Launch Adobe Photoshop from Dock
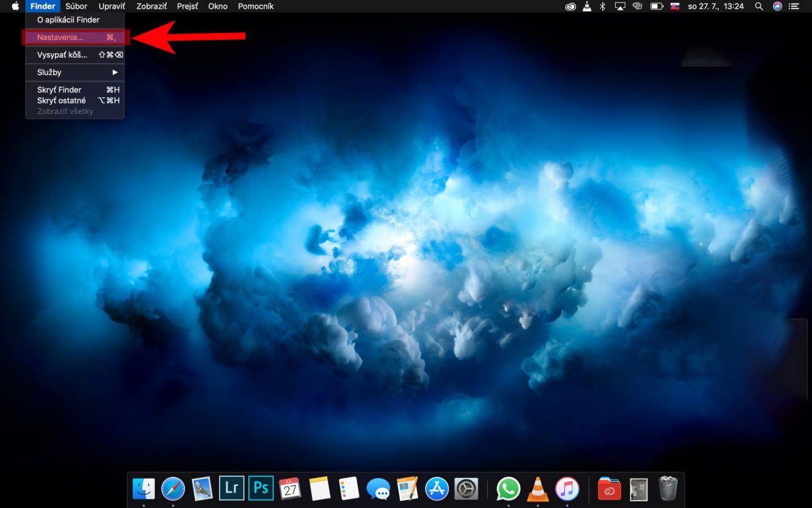 261,488
